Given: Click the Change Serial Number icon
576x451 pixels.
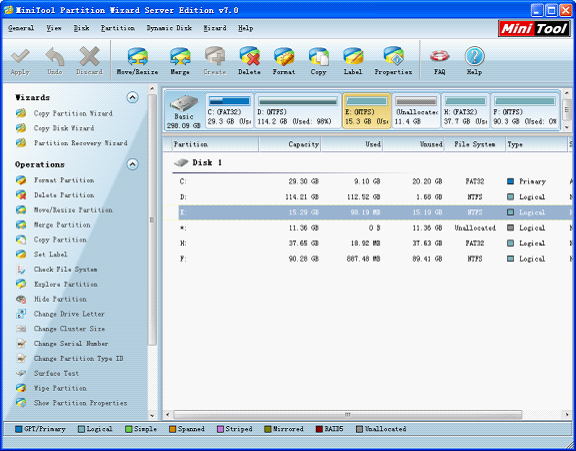Looking at the screenshot, I should click(21, 343).
